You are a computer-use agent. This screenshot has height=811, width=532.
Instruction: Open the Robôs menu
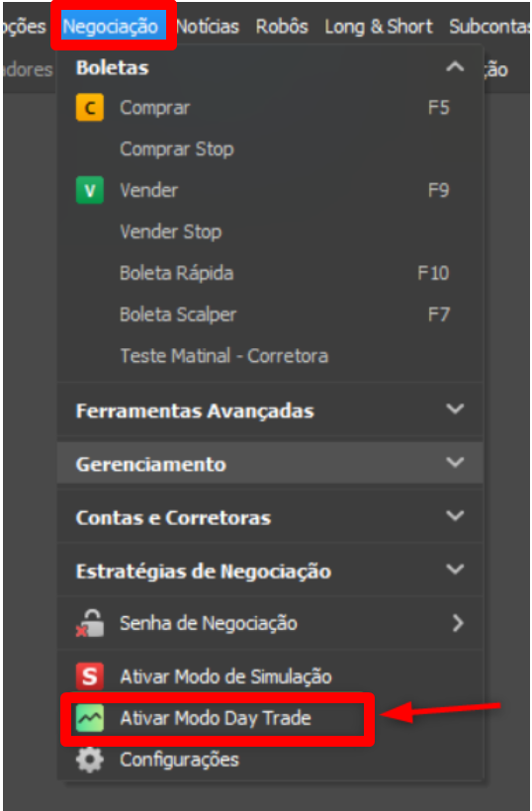click(282, 26)
